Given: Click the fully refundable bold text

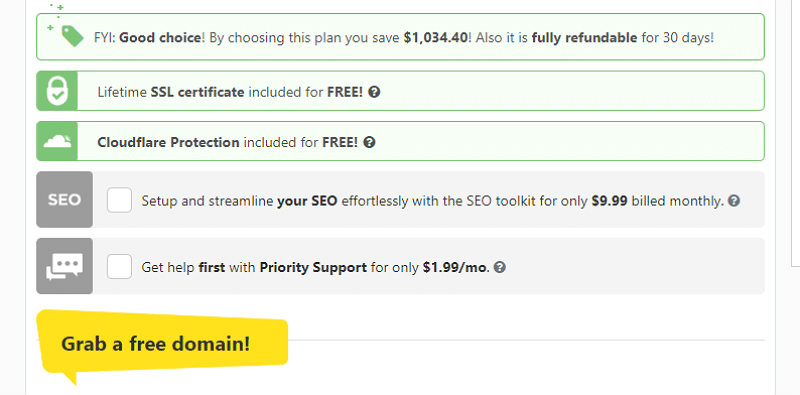Looking at the screenshot, I should pyautogui.click(x=584, y=38).
